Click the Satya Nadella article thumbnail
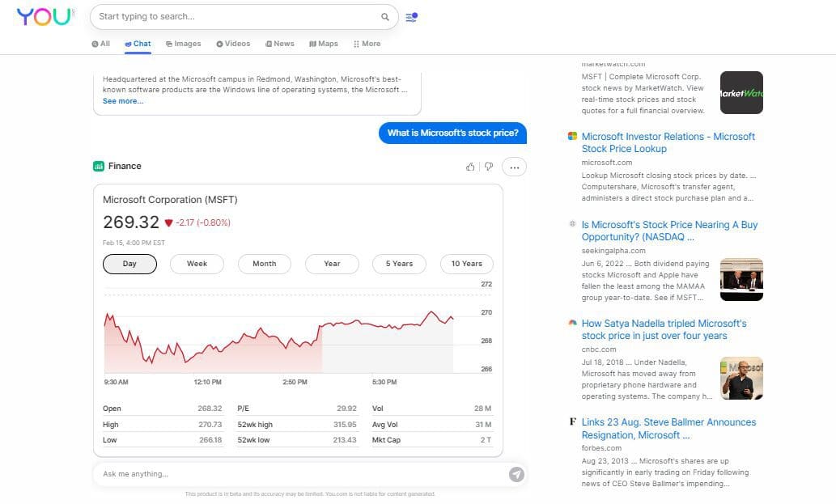The height and width of the screenshot is (504, 836). [x=741, y=379]
